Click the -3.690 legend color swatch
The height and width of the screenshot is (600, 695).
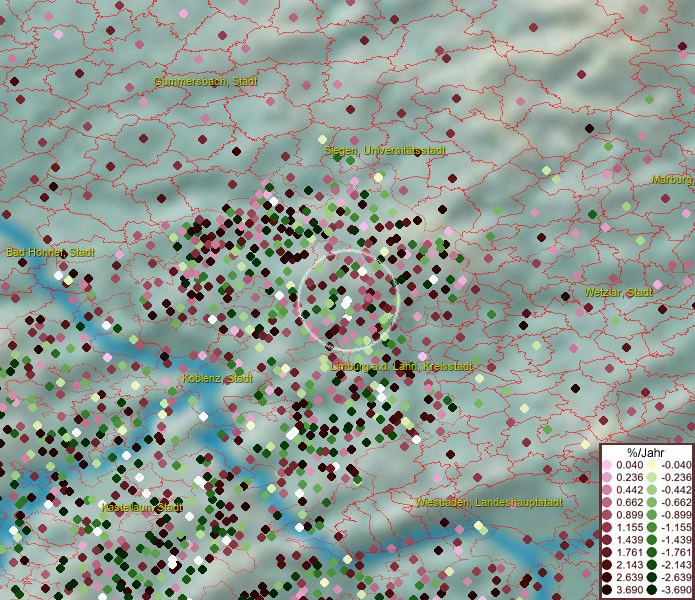click(x=652, y=590)
